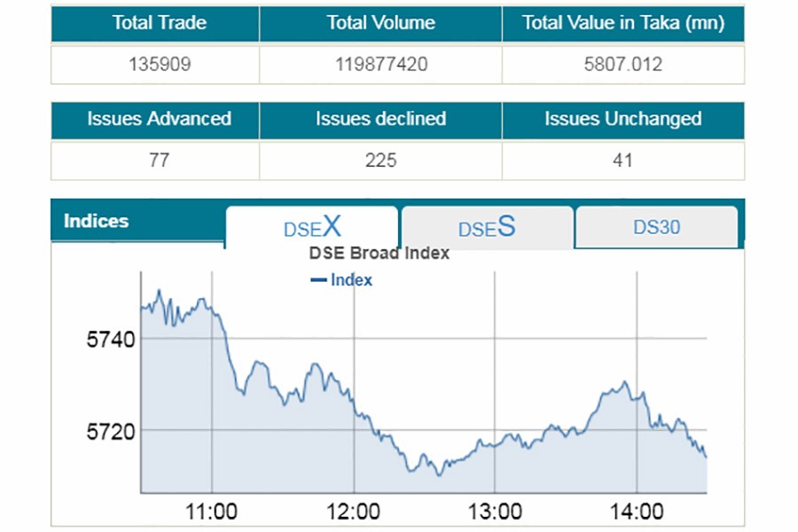Image resolution: width=798 pixels, height=532 pixels.
Task: Click the Indices panel header
Action: (x=98, y=221)
